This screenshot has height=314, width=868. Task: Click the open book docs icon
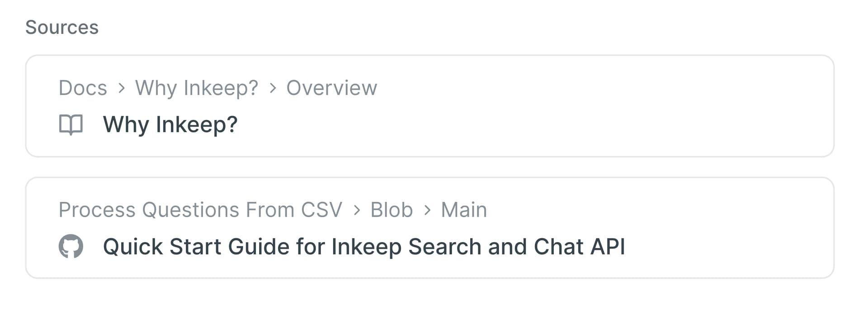point(71,124)
